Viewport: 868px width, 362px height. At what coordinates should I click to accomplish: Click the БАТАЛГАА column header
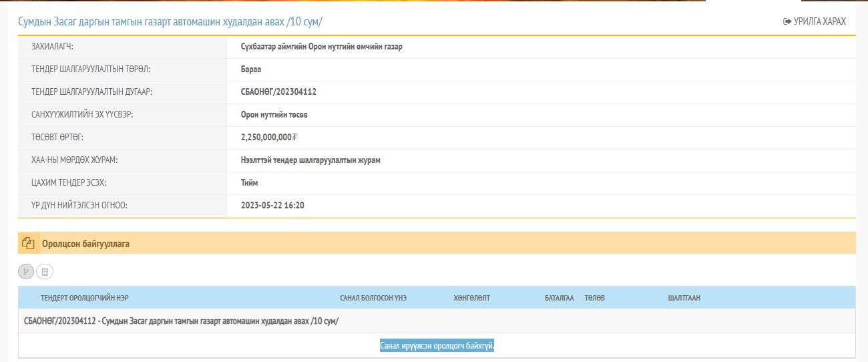(559, 298)
